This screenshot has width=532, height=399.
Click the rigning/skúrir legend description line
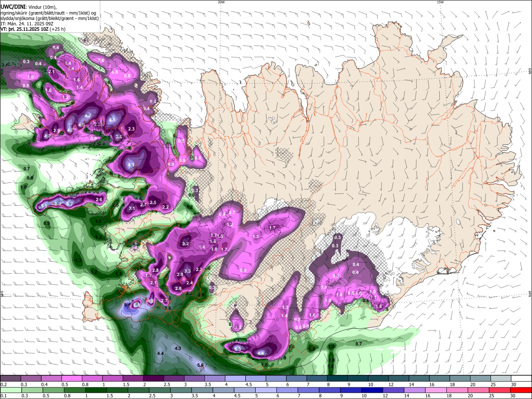[x=48, y=13]
